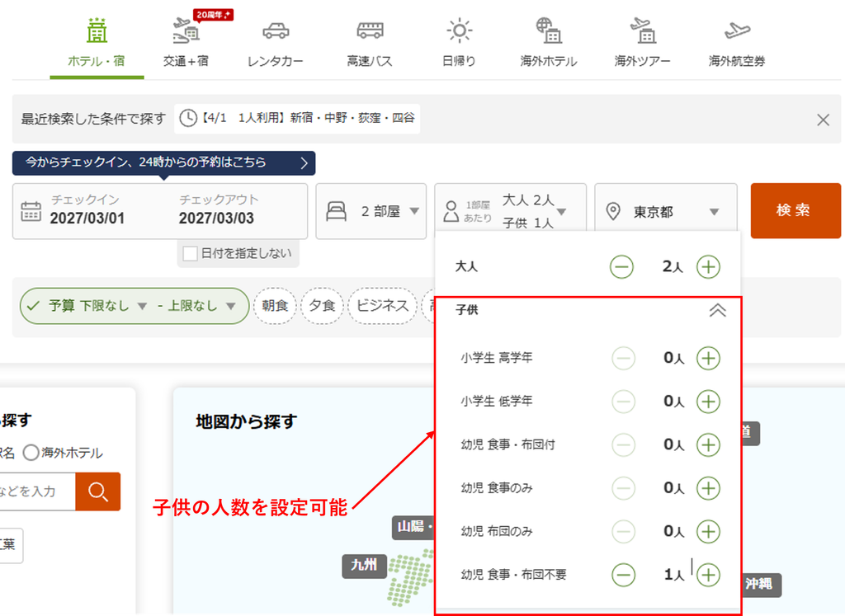Switch to the 海外ツアー tab

(642, 43)
